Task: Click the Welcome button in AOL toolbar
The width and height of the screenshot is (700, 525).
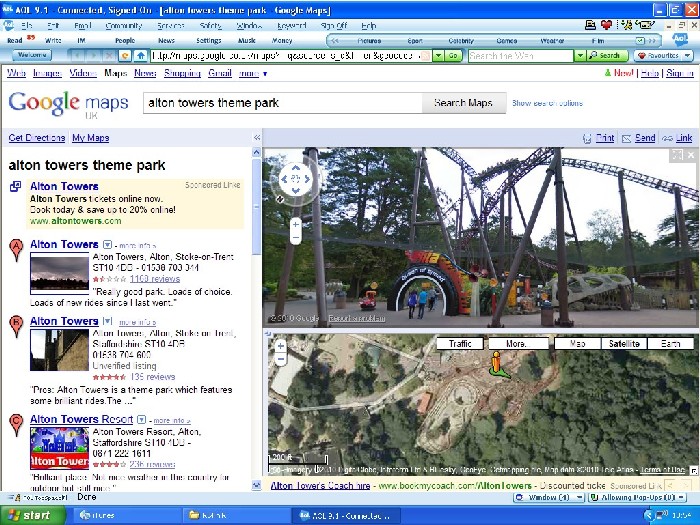Action: point(32,55)
